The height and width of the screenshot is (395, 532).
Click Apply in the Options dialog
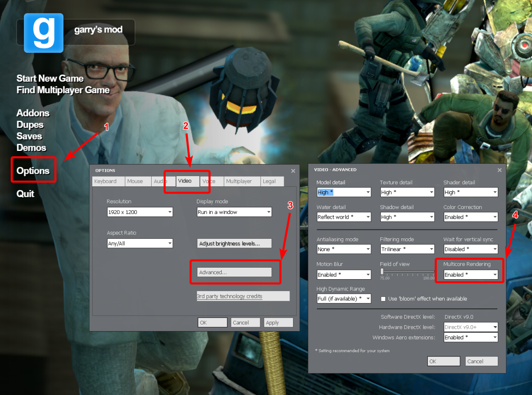(278, 323)
